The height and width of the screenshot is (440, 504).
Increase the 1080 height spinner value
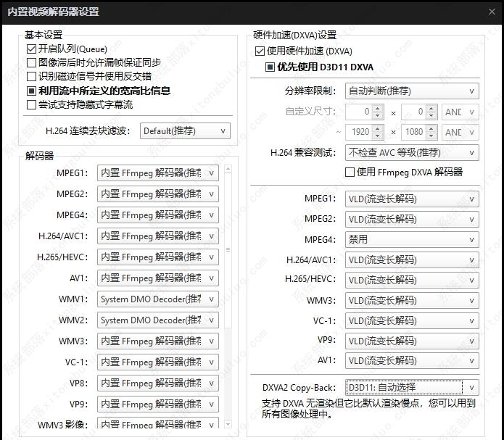(431, 129)
